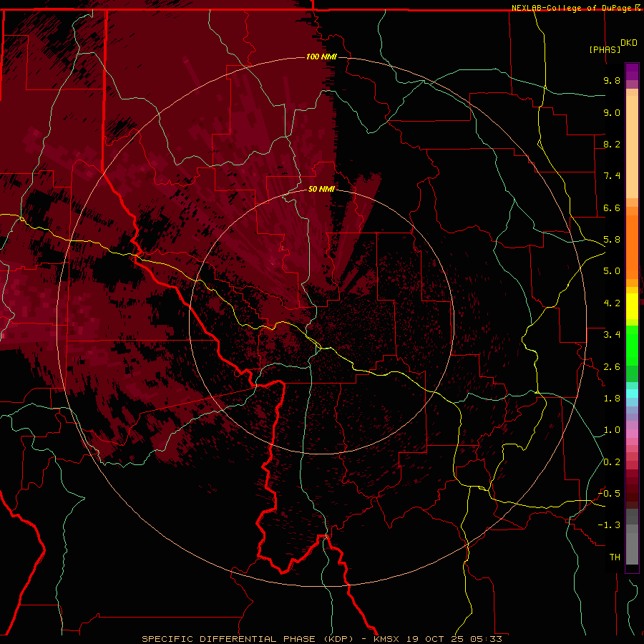Viewport: 644px width, 644px height.
Task: Click the -0.5 scale value
Action: point(609,494)
